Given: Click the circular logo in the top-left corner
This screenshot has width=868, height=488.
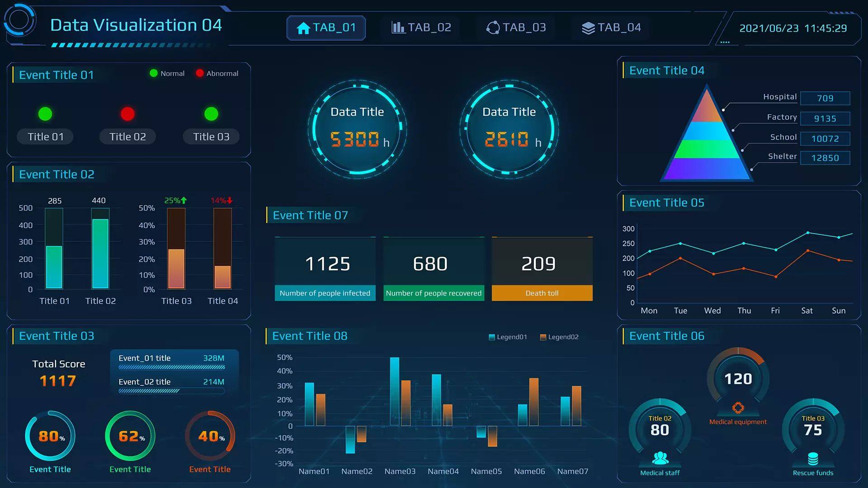Looking at the screenshot, I should coord(19,20).
